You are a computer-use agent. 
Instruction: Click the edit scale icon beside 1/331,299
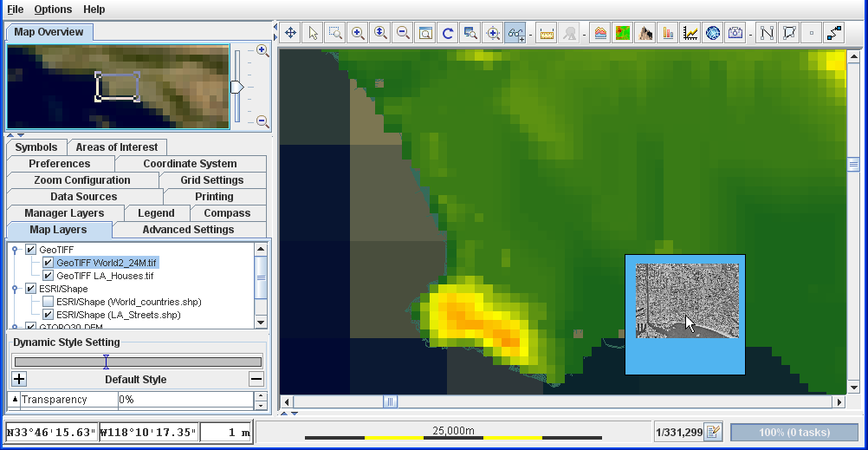(713, 432)
